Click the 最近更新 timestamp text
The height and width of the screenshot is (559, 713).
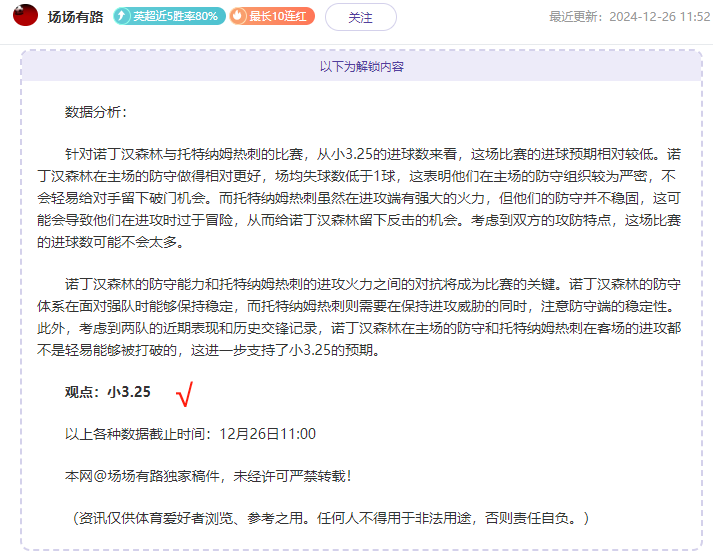coord(629,17)
